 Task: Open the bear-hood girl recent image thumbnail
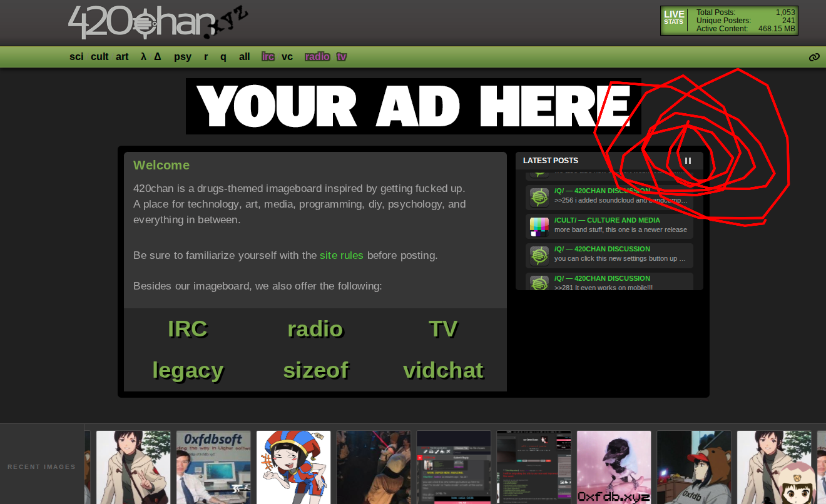click(694, 467)
